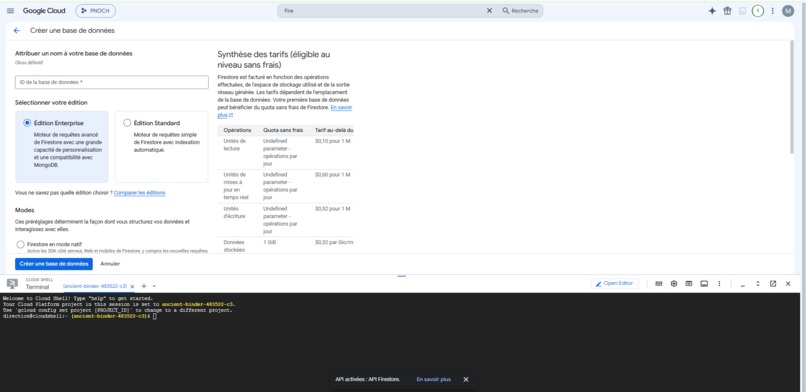Click Créer une base de données button
This screenshot has width=806, height=392.
(x=54, y=264)
